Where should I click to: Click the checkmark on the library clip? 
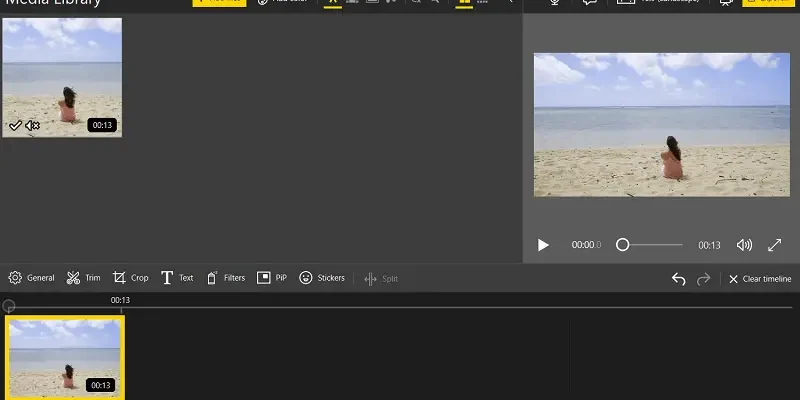pyautogui.click(x=15, y=126)
